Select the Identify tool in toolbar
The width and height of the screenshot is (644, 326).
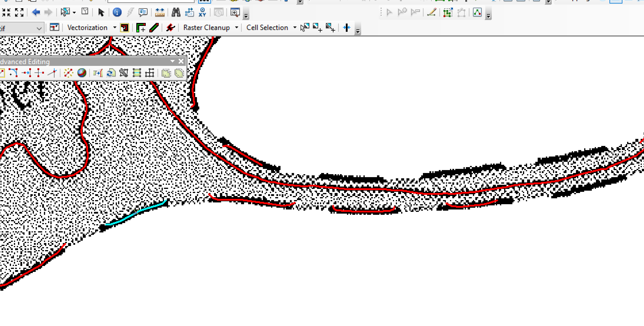click(x=117, y=13)
